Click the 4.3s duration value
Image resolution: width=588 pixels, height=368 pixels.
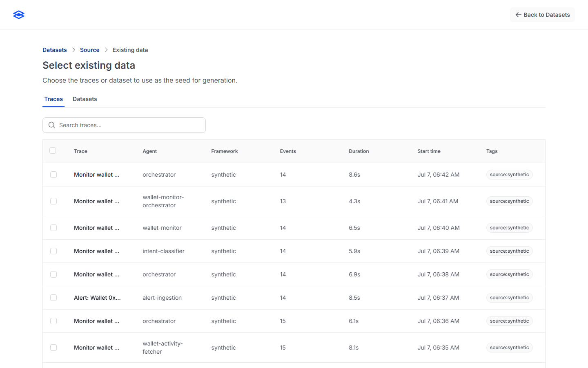[x=354, y=201]
